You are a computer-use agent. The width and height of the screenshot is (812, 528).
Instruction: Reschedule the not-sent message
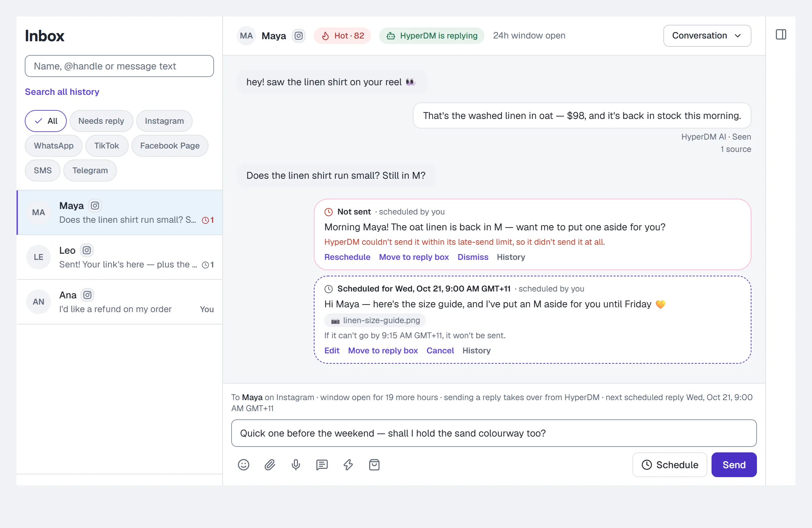coord(347,257)
